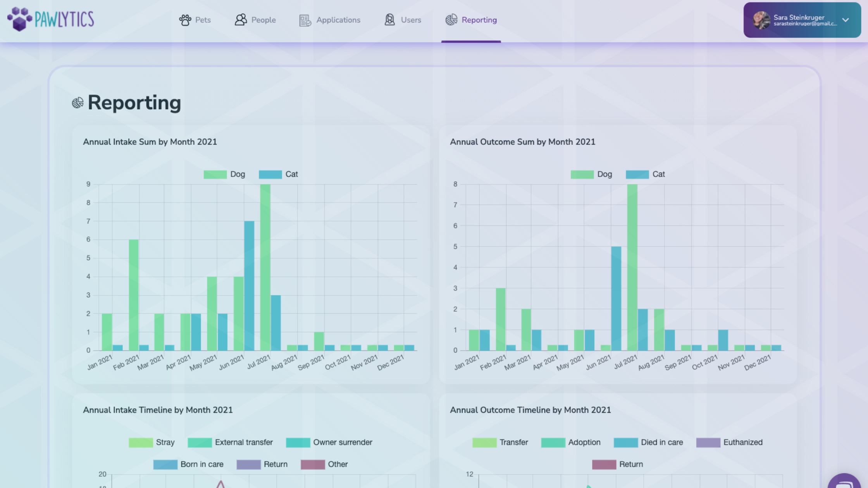Click Sep 2021 Dog bar in Intake chart
The image size is (868, 488).
[x=319, y=341]
